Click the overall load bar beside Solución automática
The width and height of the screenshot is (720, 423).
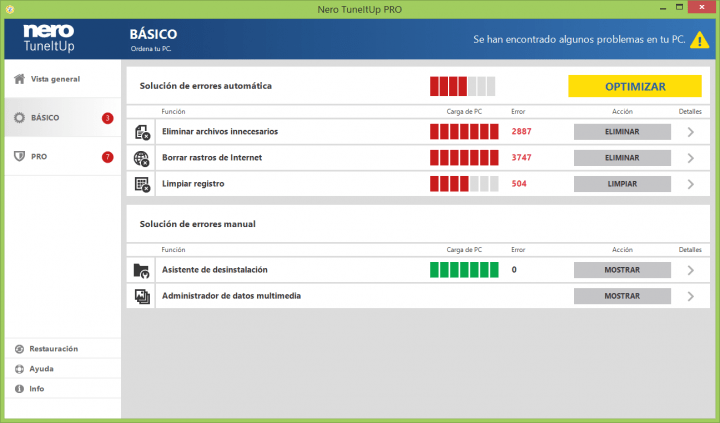click(x=462, y=86)
